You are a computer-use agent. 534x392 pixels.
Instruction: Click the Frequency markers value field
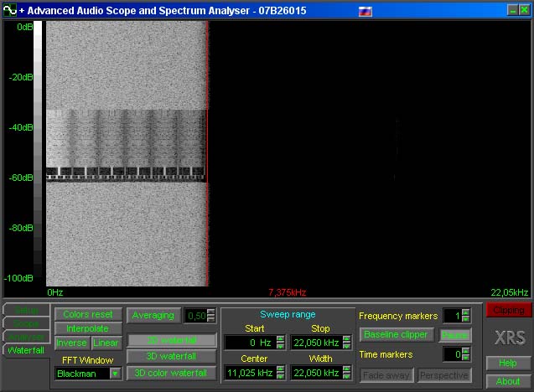click(453, 316)
